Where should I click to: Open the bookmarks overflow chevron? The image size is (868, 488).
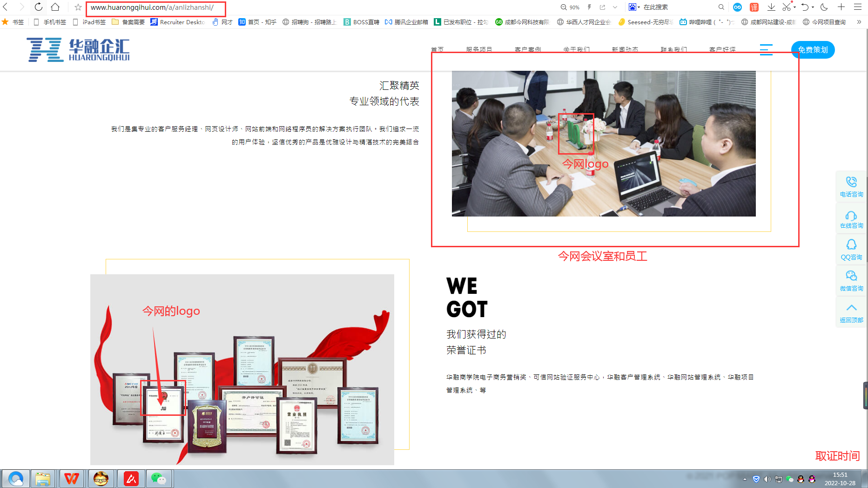859,22
